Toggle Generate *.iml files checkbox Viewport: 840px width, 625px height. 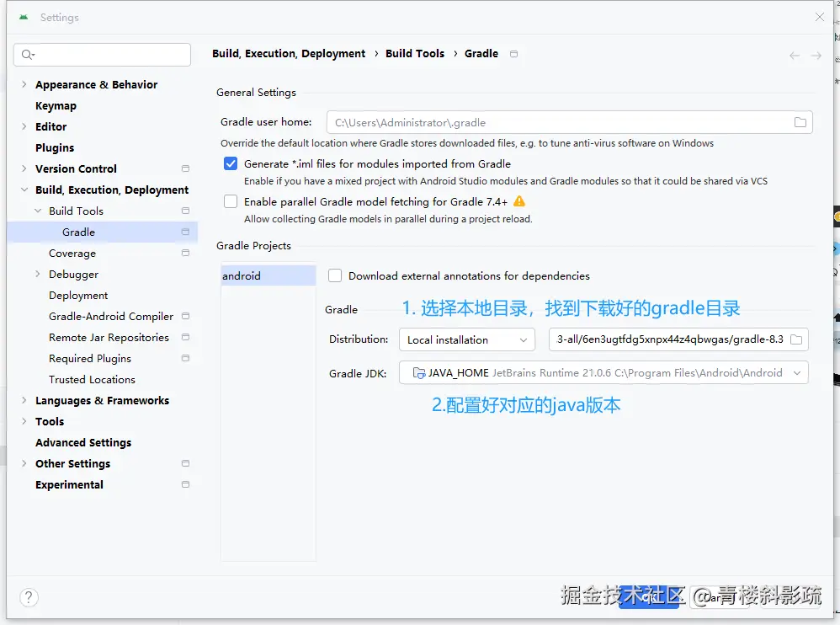[231, 163]
